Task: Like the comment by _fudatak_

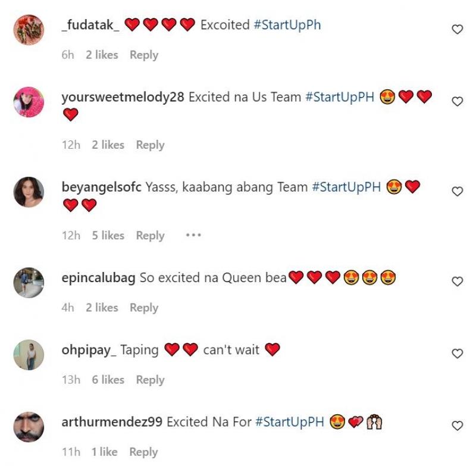Action: (457, 29)
